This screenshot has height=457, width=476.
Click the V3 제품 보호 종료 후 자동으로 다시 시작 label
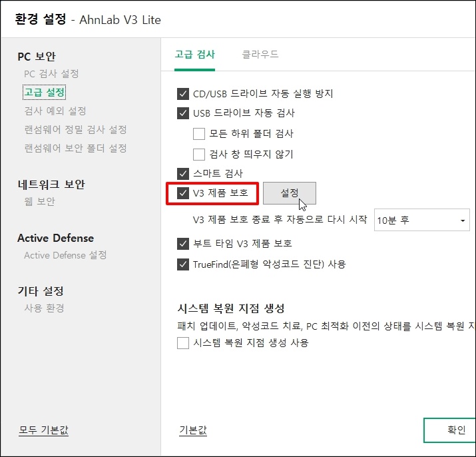[280, 220]
